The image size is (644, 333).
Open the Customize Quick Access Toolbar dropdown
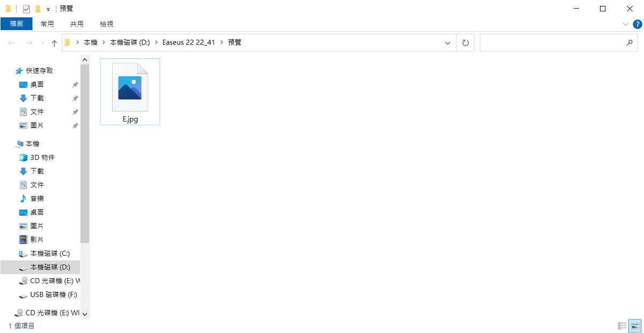[48, 9]
